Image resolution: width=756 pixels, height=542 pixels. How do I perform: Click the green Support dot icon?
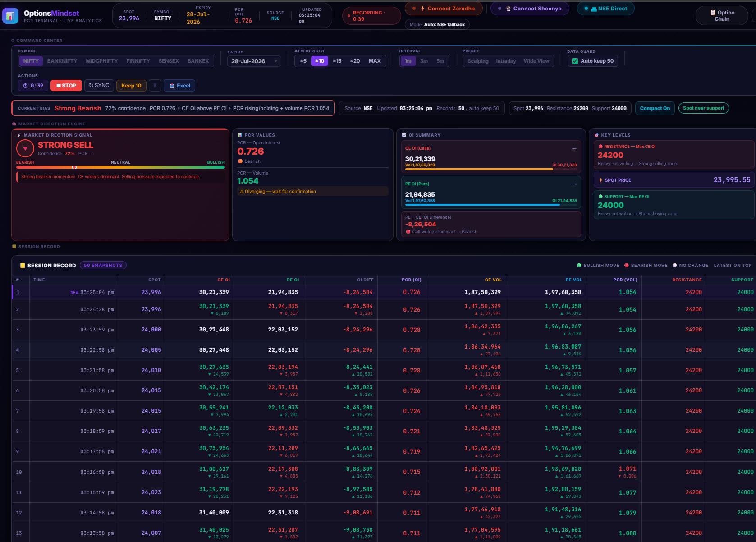[600, 197]
